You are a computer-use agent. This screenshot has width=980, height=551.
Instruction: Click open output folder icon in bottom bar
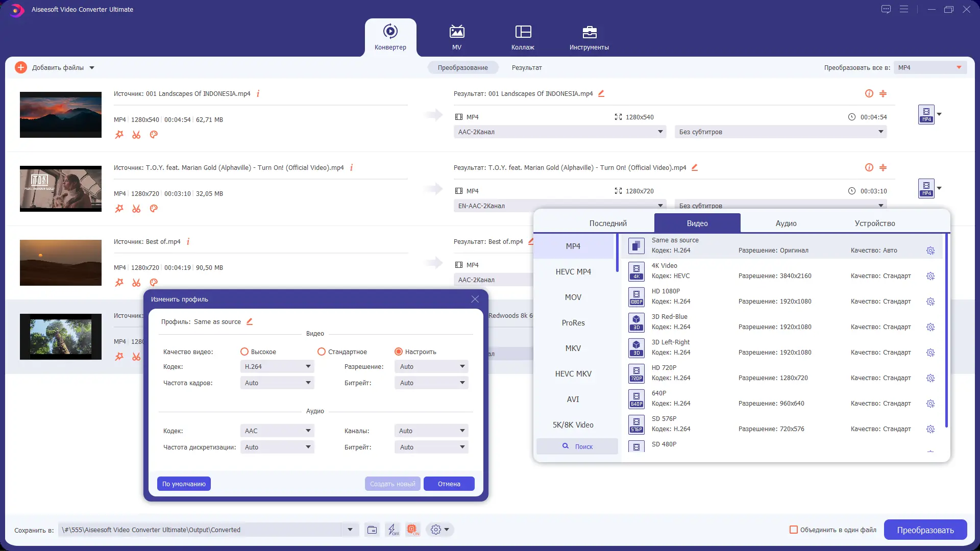(x=372, y=530)
